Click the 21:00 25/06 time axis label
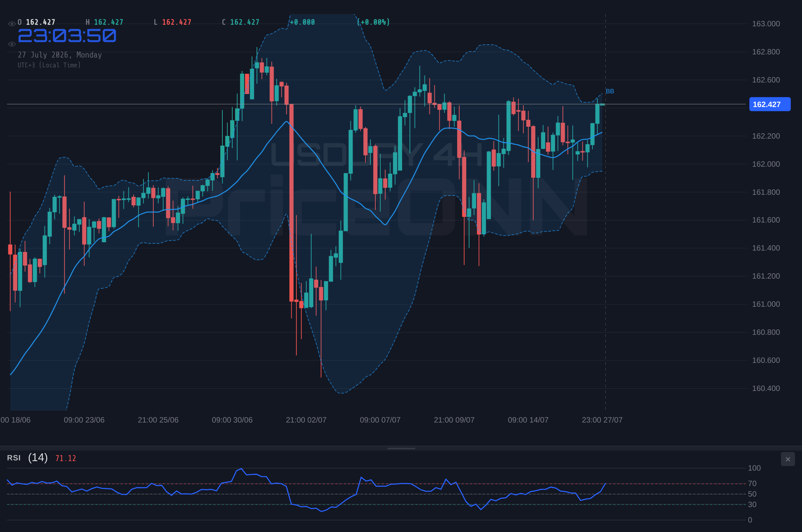 pyautogui.click(x=158, y=420)
